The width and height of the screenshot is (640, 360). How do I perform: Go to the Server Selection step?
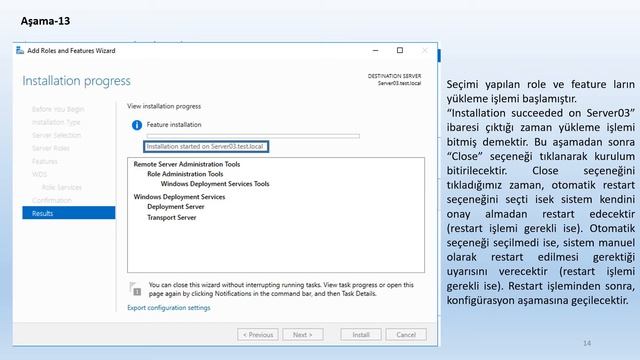[56, 135]
